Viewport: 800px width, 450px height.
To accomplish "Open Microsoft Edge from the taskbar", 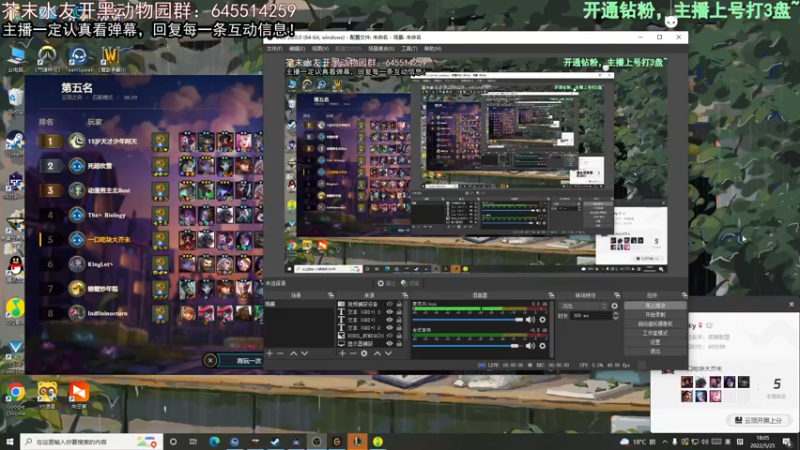I will click(x=214, y=441).
